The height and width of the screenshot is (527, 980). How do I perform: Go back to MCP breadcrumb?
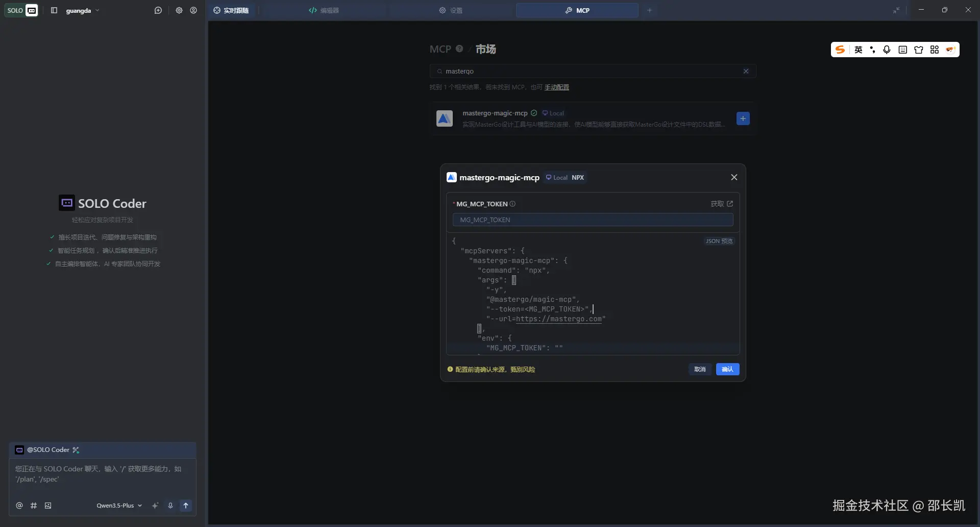click(440, 49)
